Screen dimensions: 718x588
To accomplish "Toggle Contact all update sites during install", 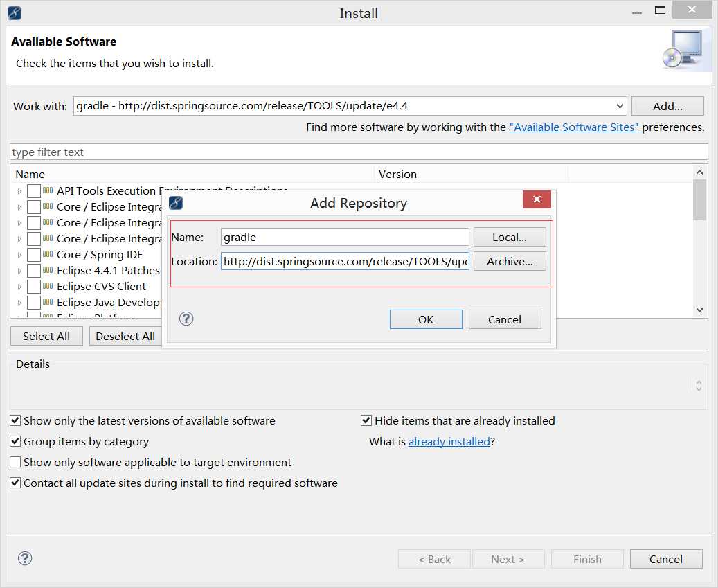I will click(15, 483).
